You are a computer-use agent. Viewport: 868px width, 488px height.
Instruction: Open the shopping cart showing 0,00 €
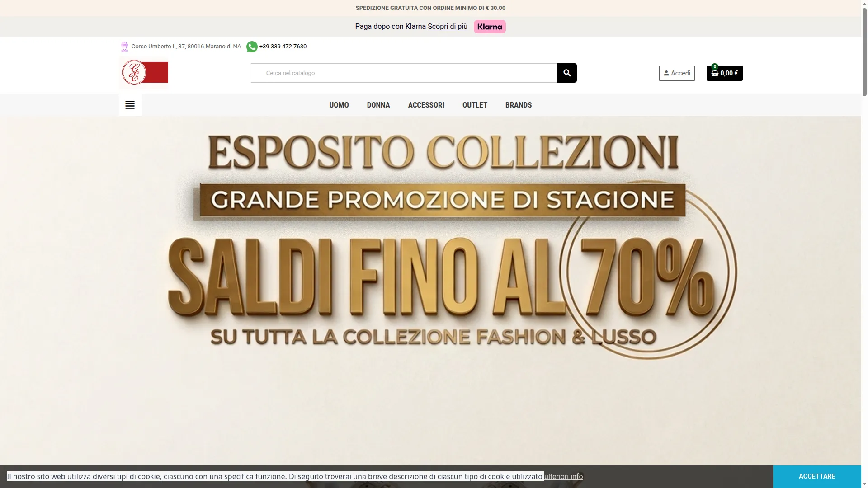724,73
